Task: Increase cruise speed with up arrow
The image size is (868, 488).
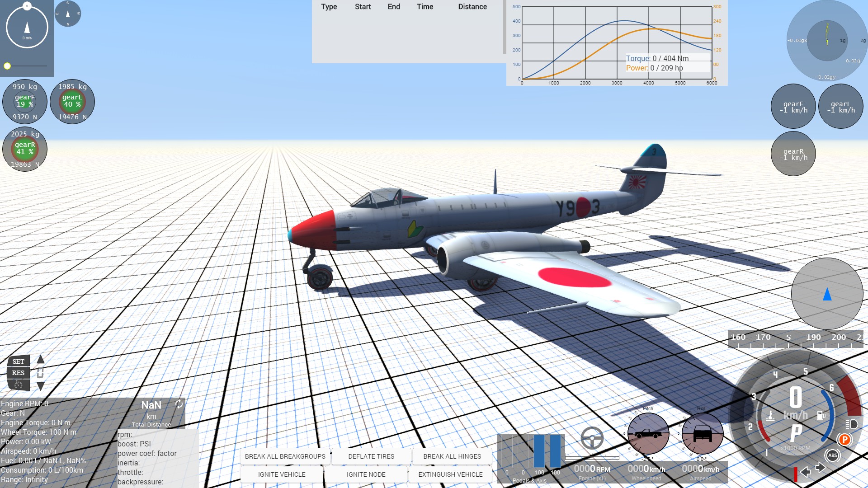Action: click(41, 359)
